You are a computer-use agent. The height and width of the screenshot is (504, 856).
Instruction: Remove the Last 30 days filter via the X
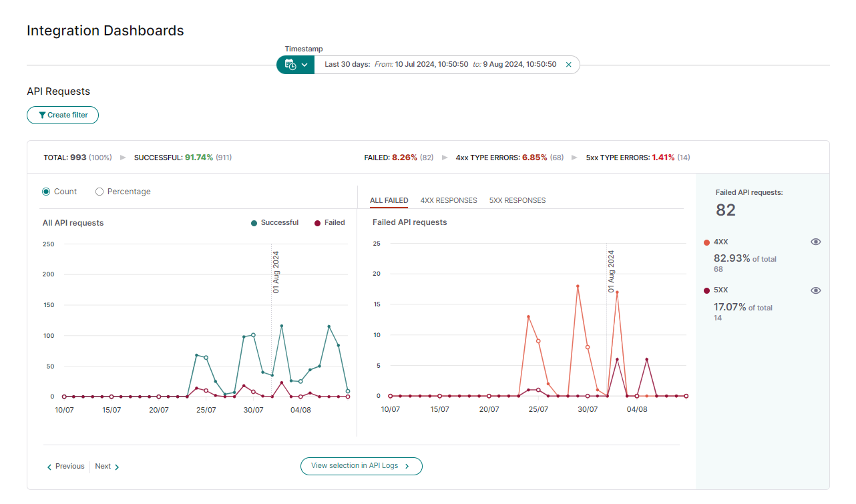tap(568, 64)
